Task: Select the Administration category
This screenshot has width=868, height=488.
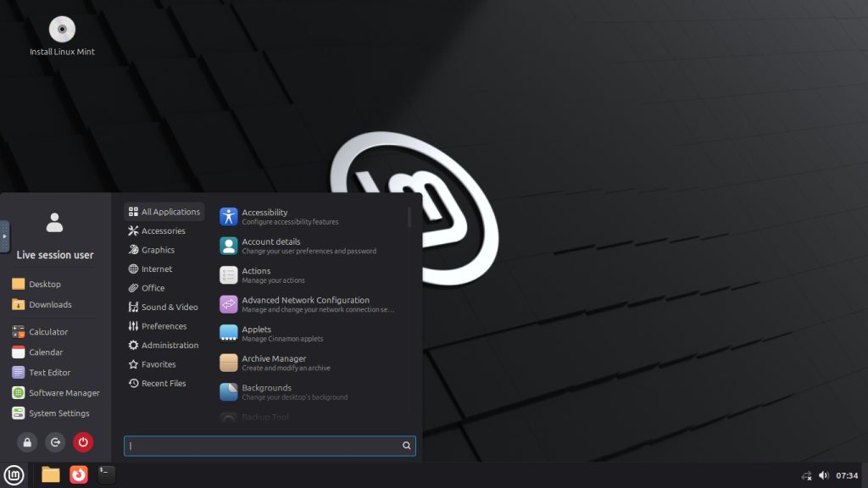Action: 164,345
